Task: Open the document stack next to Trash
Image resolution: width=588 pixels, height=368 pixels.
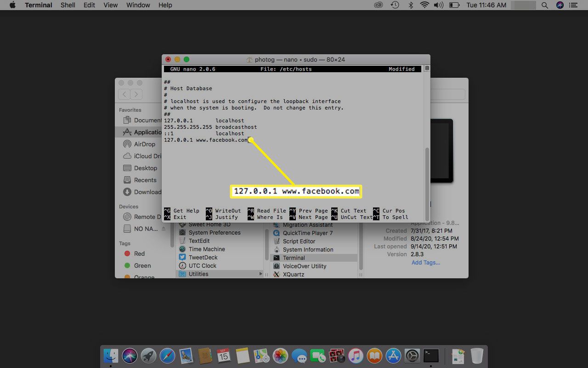Action: (x=458, y=356)
